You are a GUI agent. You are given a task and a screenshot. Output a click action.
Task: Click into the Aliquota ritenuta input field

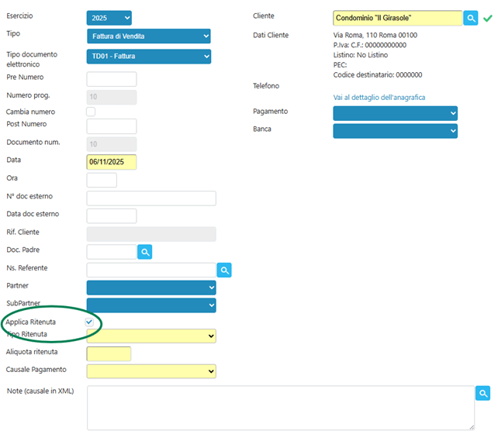(x=109, y=353)
